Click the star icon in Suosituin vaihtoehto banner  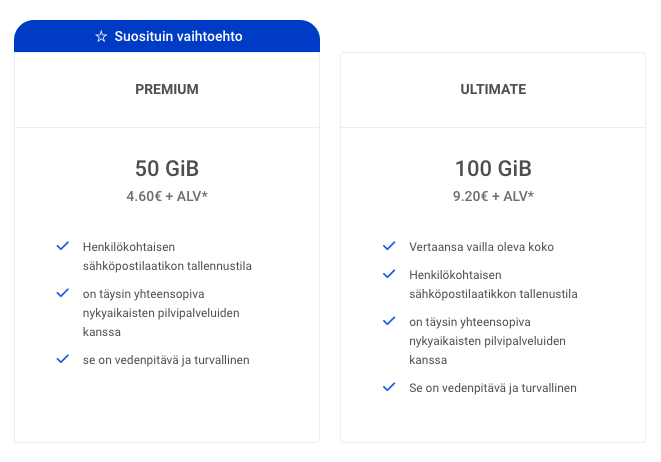tap(101, 37)
